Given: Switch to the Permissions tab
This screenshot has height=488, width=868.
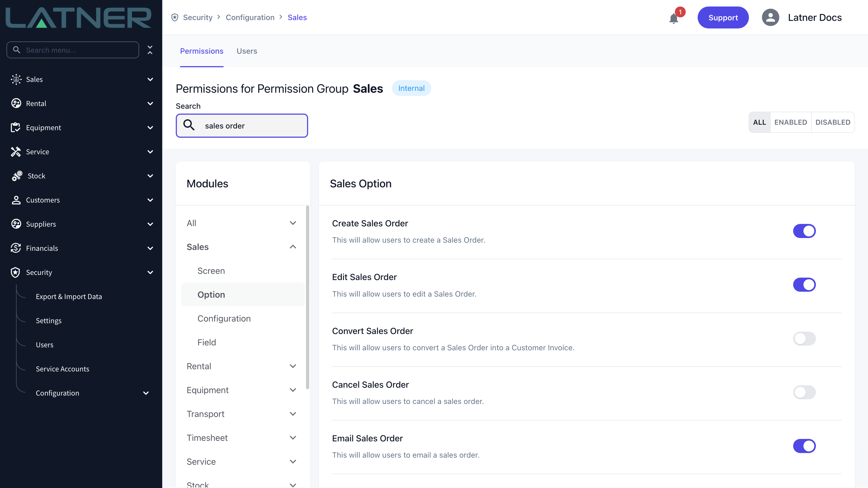Looking at the screenshot, I should (202, 51).
